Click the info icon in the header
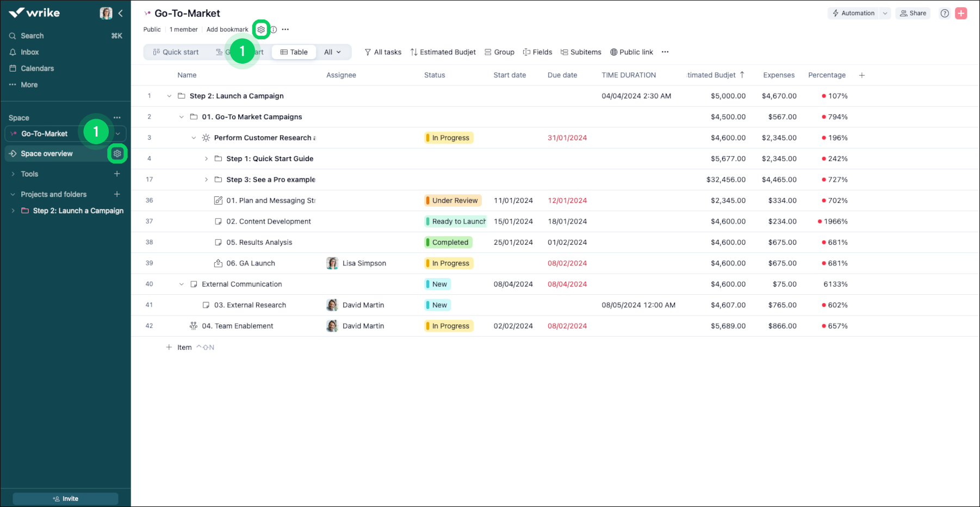Image resolution: width=980 pixels, height=507 pixels. click(x=274, y=30)
